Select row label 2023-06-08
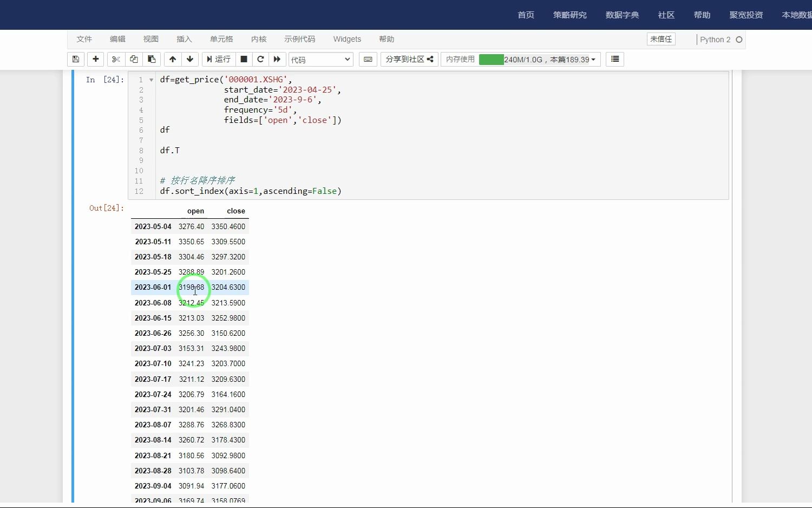 pyautogui.click(x=153, y=303)
